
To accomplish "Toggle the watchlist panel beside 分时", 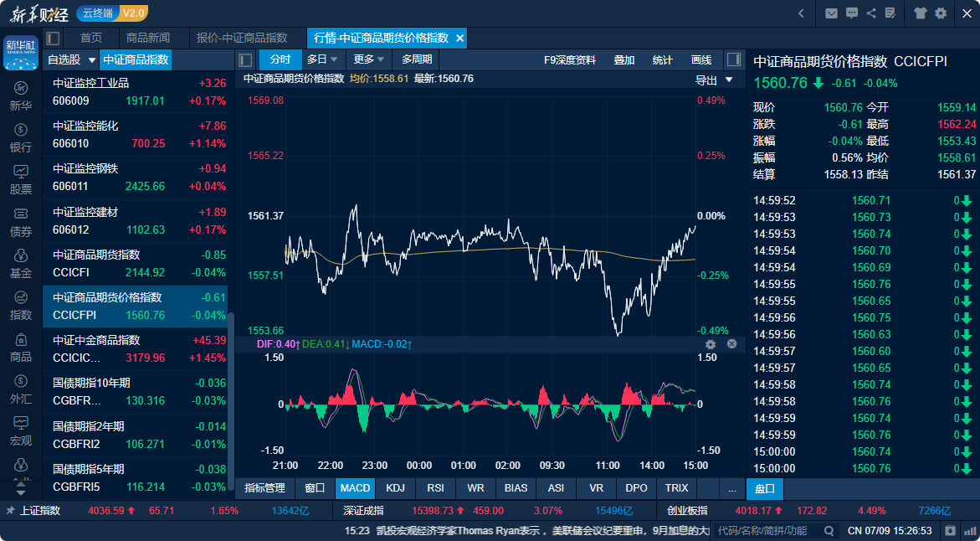I will (x=245, y=60).
